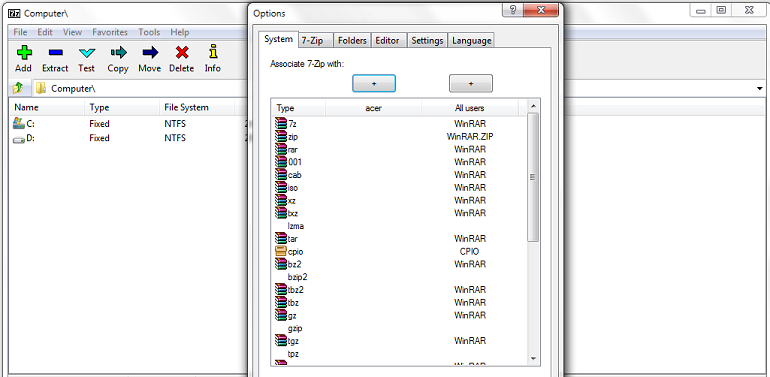This screenshot has width=770, height=377.
Task: Select the 001 file type icon
Action: coord(281,162)
